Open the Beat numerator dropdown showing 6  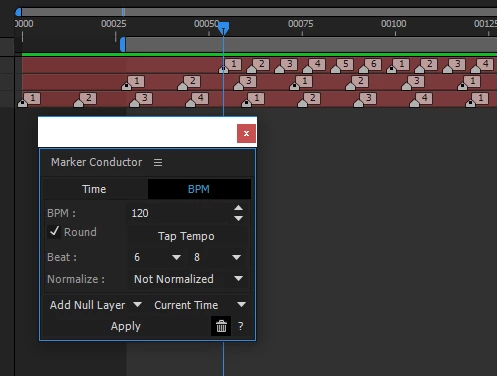click(x=156, y=257)
